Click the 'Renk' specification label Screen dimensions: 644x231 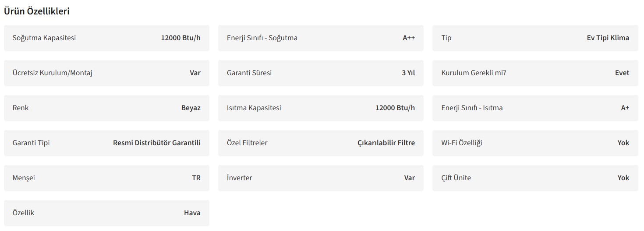[21, 108]
